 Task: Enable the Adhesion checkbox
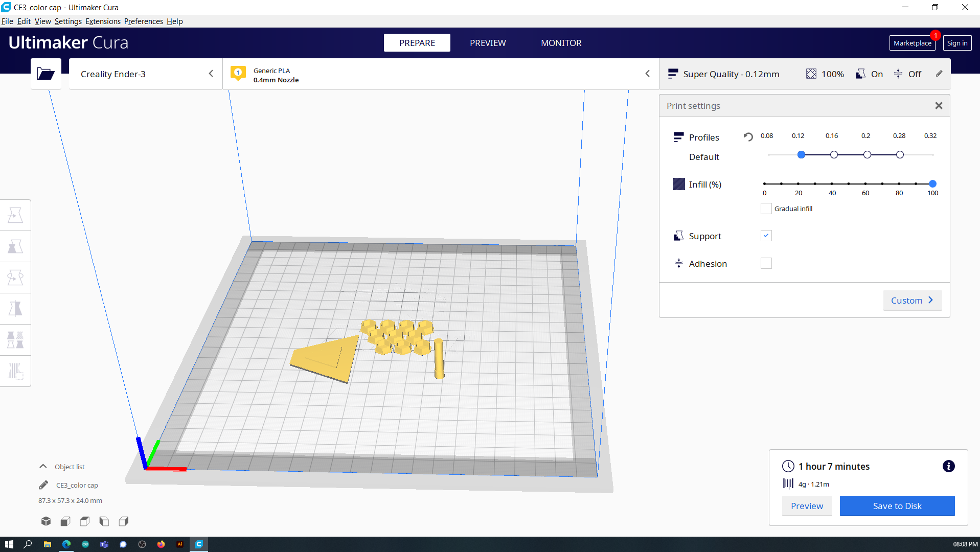766,263
